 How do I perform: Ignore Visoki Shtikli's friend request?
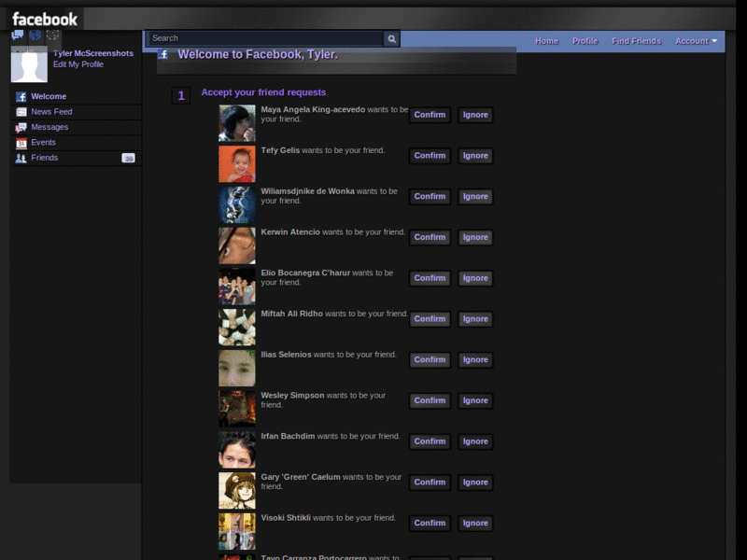pos(475,523)
